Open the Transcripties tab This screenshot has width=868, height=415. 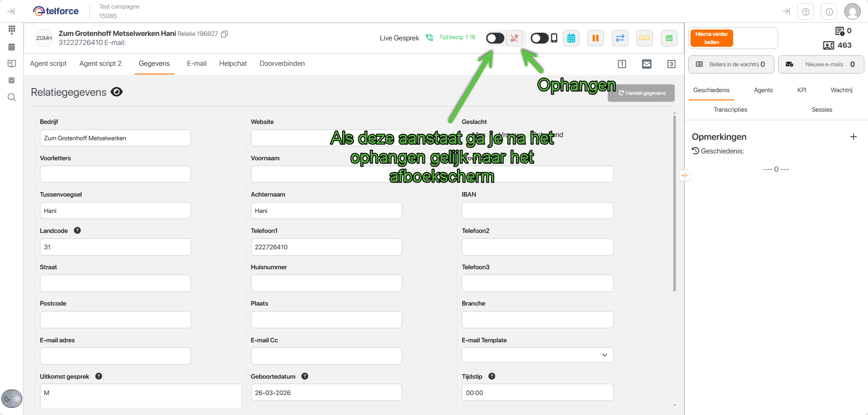pos(730,109)
